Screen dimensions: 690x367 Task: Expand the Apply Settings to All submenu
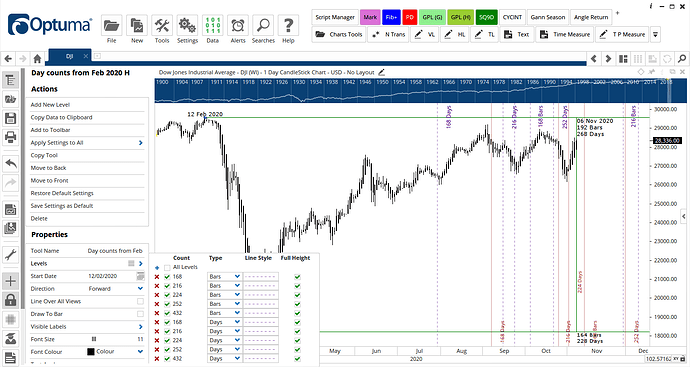141,143
